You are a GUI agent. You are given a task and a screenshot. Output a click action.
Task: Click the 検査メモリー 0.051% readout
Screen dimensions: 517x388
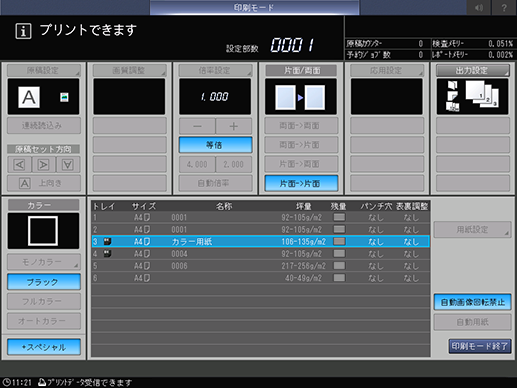[472, 44]
